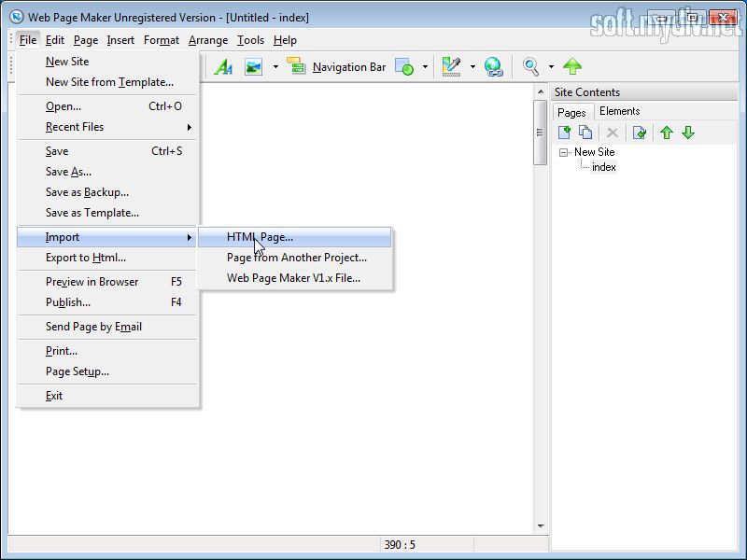Open the Tools menu
This screenshot has height=560, width=747.
click(250, 40)
